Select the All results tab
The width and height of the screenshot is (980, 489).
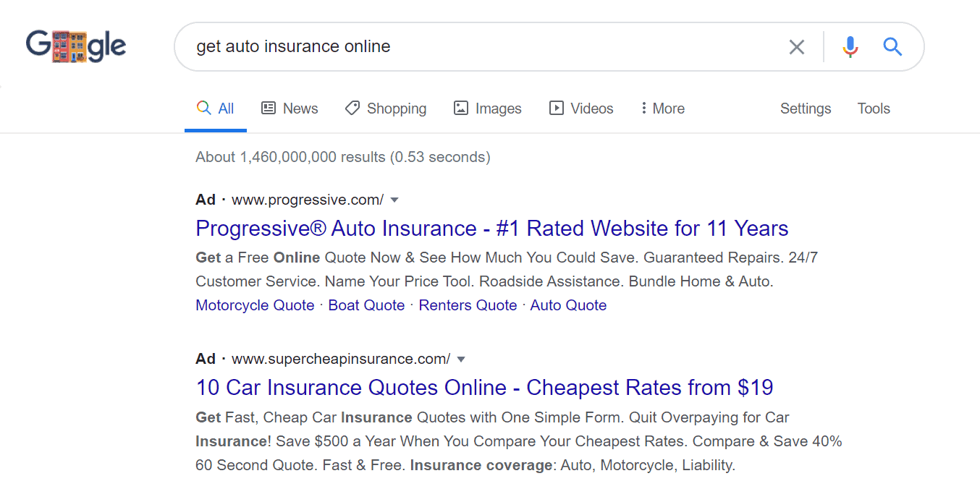tap(216, 109)
